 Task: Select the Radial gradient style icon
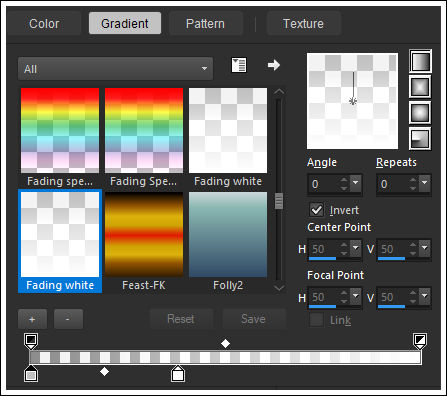(421, 138)
